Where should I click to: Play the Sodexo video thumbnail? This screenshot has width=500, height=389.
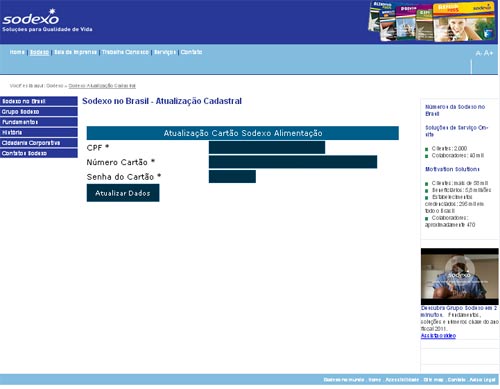point(460,276)
